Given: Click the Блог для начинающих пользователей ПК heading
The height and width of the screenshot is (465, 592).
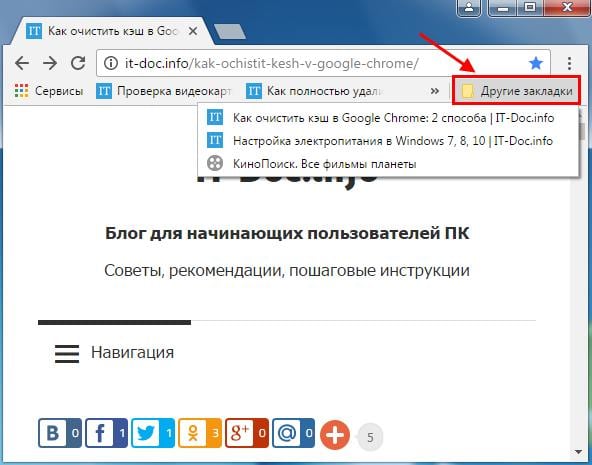Looking at the screenshot, I should (287, 233).
